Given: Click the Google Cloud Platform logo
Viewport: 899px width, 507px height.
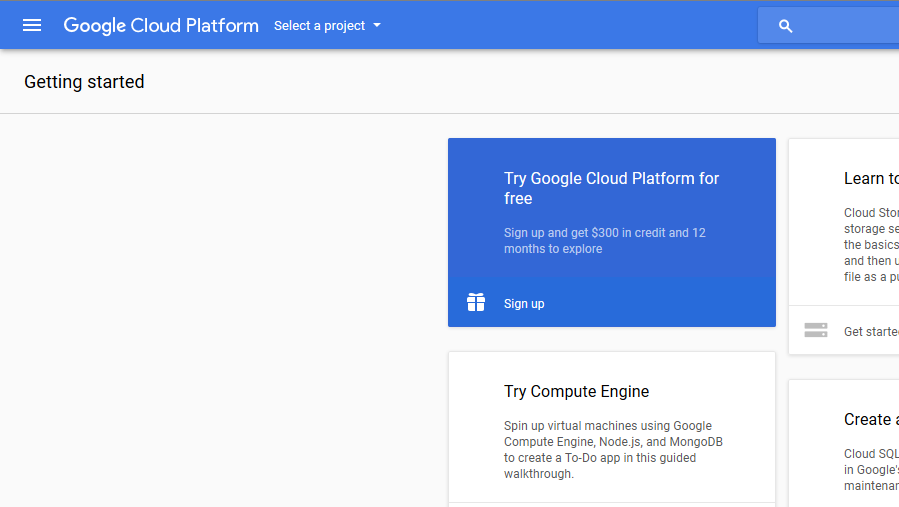Looking at the screenshot, I should pos(160,25).
